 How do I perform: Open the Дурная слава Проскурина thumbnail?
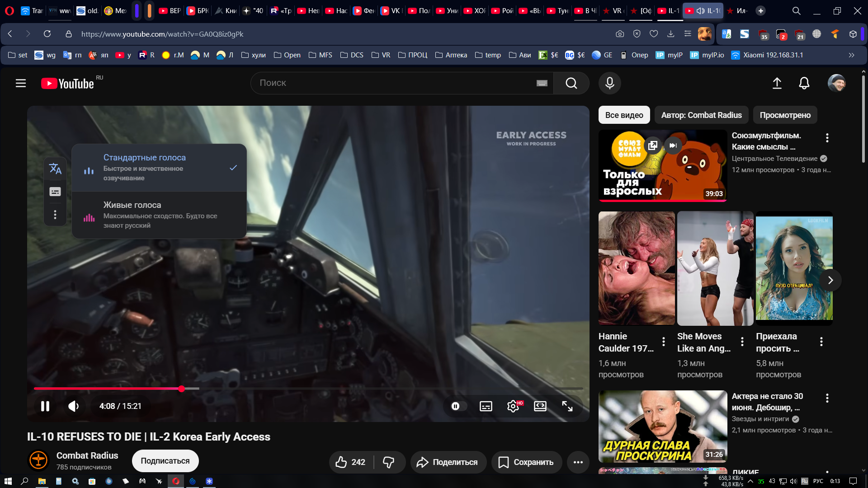pos(663,426)
